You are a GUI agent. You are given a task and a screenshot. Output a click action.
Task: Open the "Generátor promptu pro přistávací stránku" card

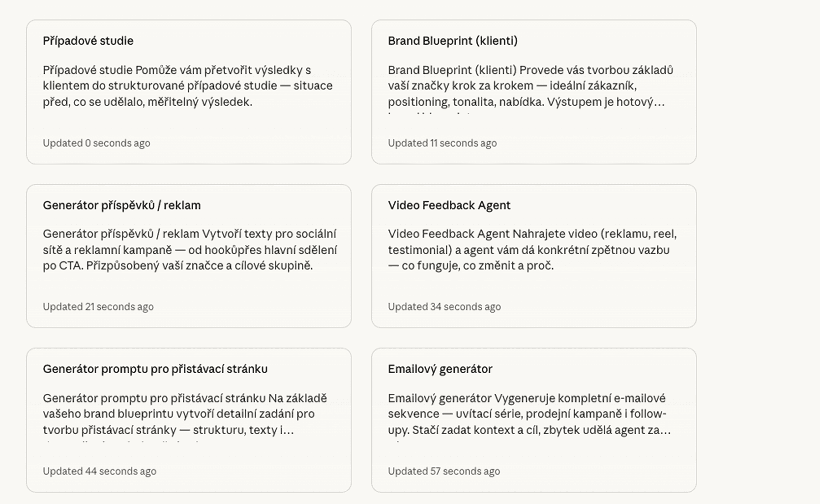coord(189,419)
